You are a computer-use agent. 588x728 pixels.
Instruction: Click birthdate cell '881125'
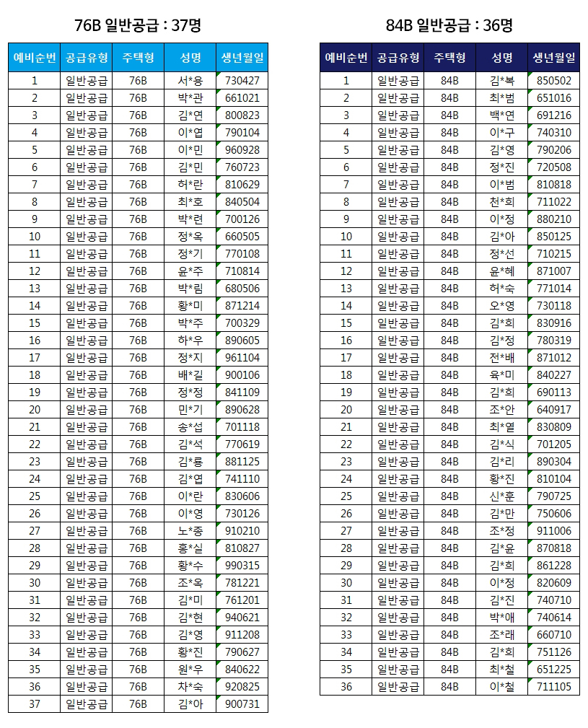coord(242,462)
